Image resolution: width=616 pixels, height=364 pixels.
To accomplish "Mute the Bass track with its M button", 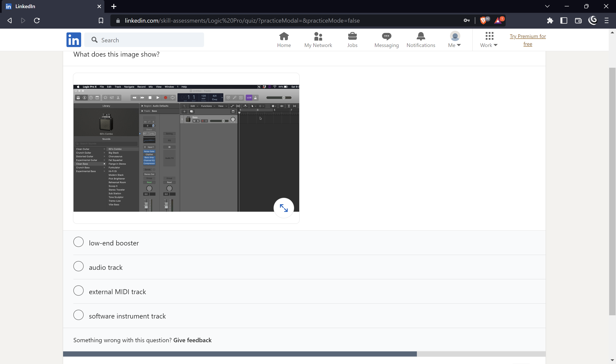I will point(194,121).
